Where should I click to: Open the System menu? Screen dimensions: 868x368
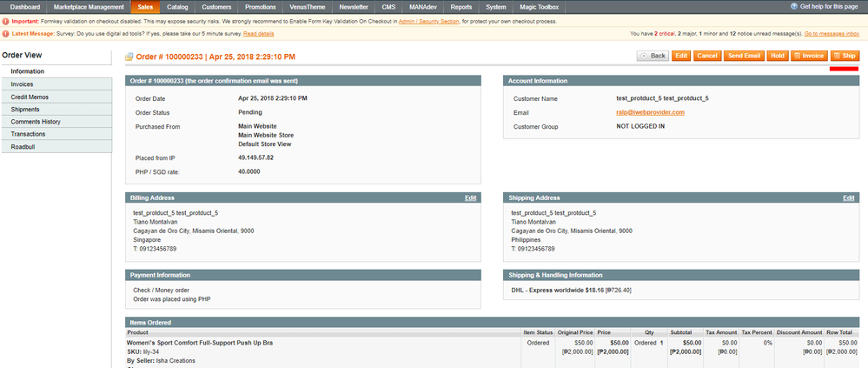496,7
